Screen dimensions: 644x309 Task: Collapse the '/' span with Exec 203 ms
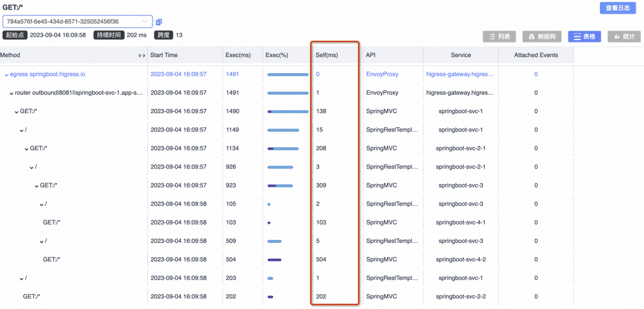tap(21, 278)
